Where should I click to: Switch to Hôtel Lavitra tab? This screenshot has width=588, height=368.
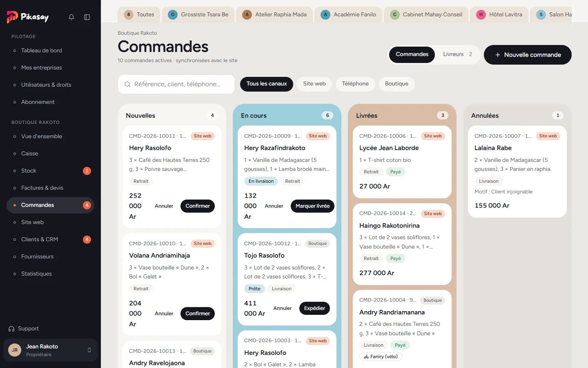click(499, 14)
